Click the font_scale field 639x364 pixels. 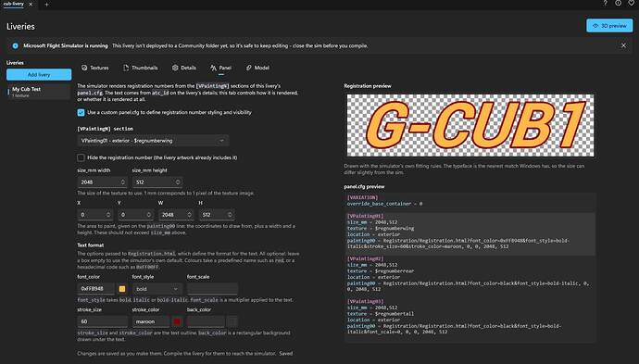(x=212, y=289)
